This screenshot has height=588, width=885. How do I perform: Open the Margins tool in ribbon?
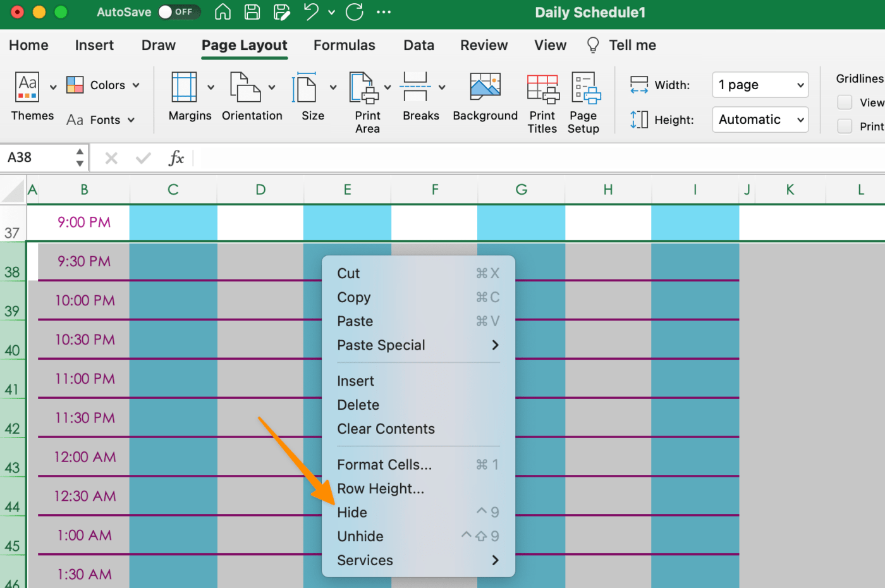(x=184, y=87)
